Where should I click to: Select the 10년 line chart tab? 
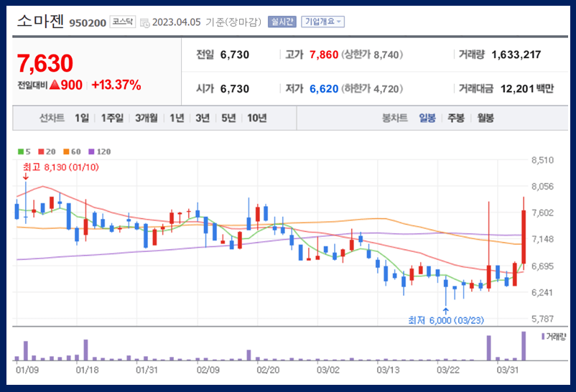257,118
